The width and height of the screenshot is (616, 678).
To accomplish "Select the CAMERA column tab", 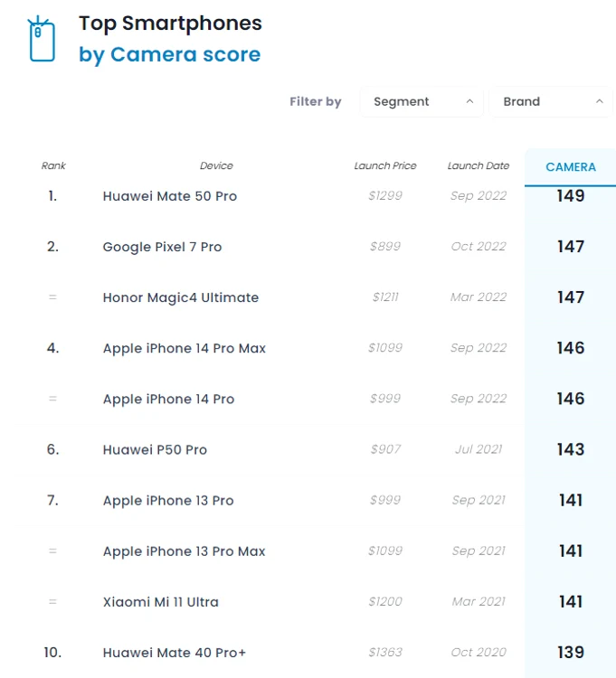I will click(x=571, y=167).
